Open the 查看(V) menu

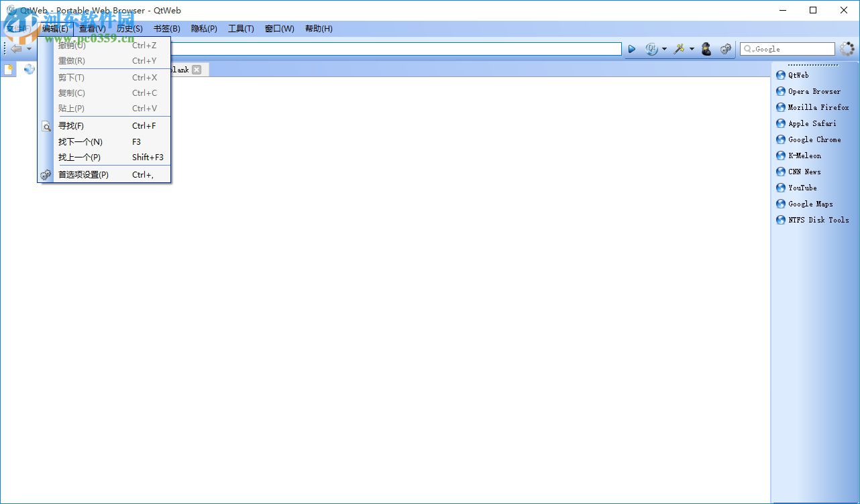pyautogui.click(x=93, y=29)
